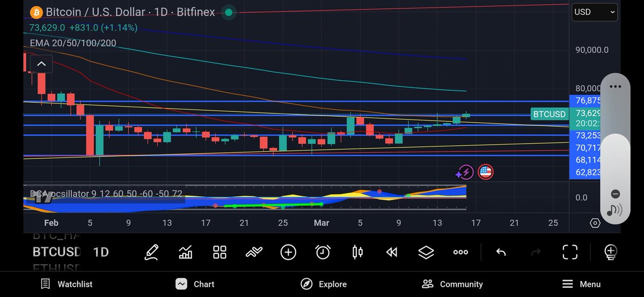The width and height of the screenshot is (644, 297).
Task: Add symbol with plus circle icon
Action: click(288, 252)
